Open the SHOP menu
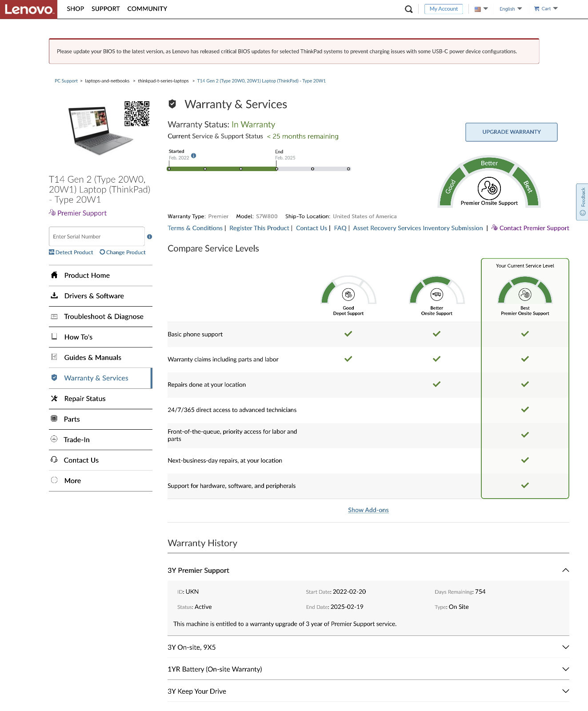This screenshot has height=711, width=588. pos(75,9)
